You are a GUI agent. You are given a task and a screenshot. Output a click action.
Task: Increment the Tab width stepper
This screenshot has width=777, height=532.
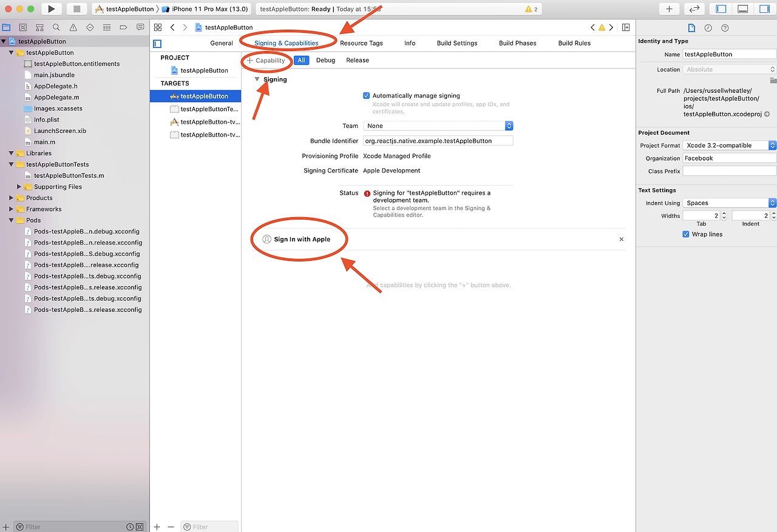pos(724,214)
